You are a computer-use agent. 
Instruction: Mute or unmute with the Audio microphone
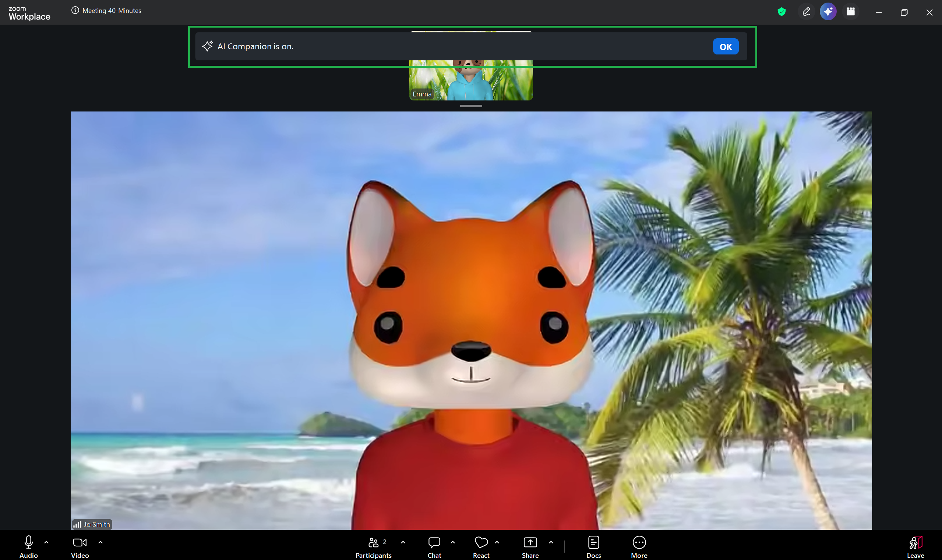29,546
